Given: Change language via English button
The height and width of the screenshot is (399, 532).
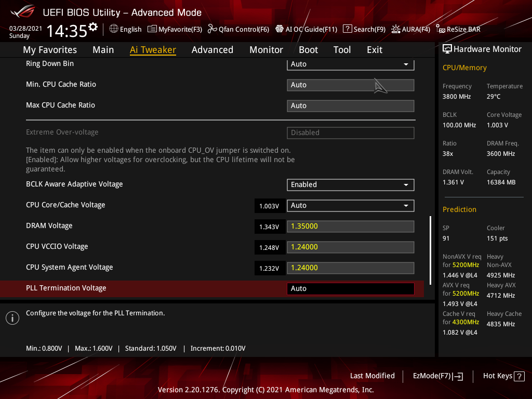Looking at the screenshot, I should (126, 29).
